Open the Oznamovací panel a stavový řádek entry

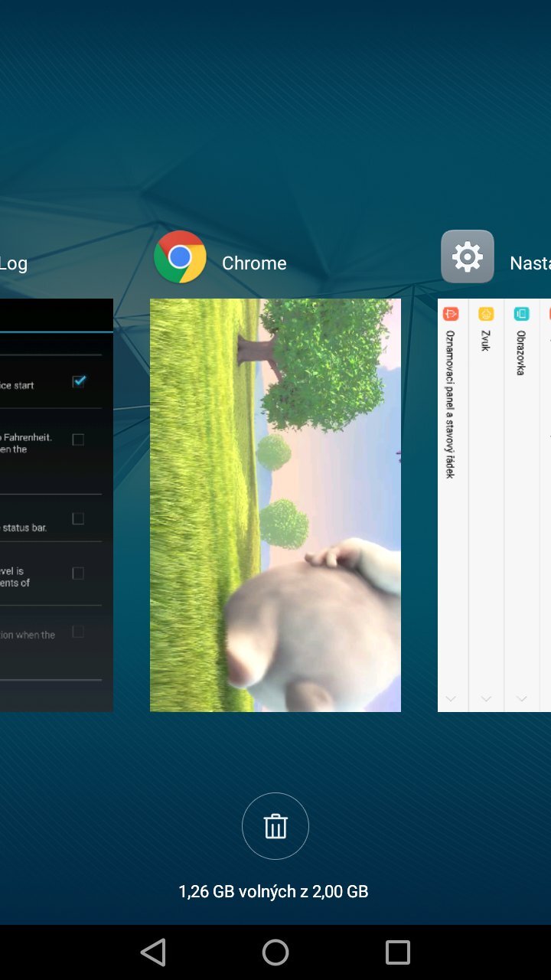coord(451,404)
